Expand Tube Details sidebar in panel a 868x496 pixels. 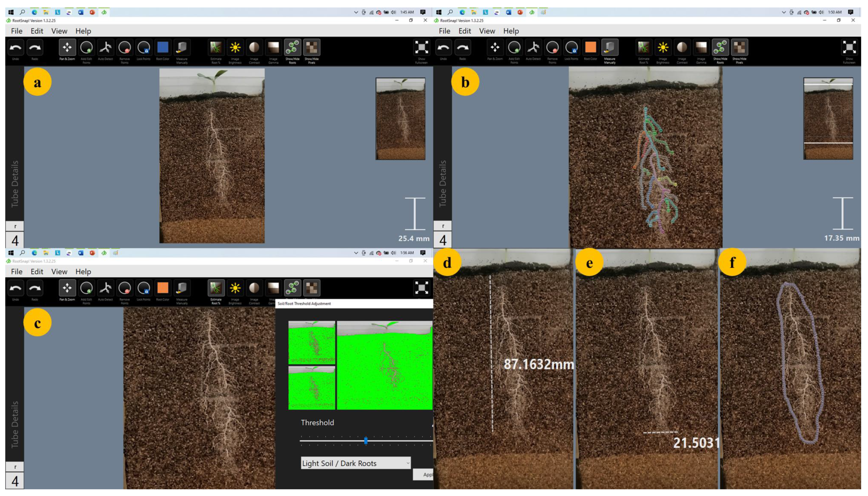[x=15, y=184]
